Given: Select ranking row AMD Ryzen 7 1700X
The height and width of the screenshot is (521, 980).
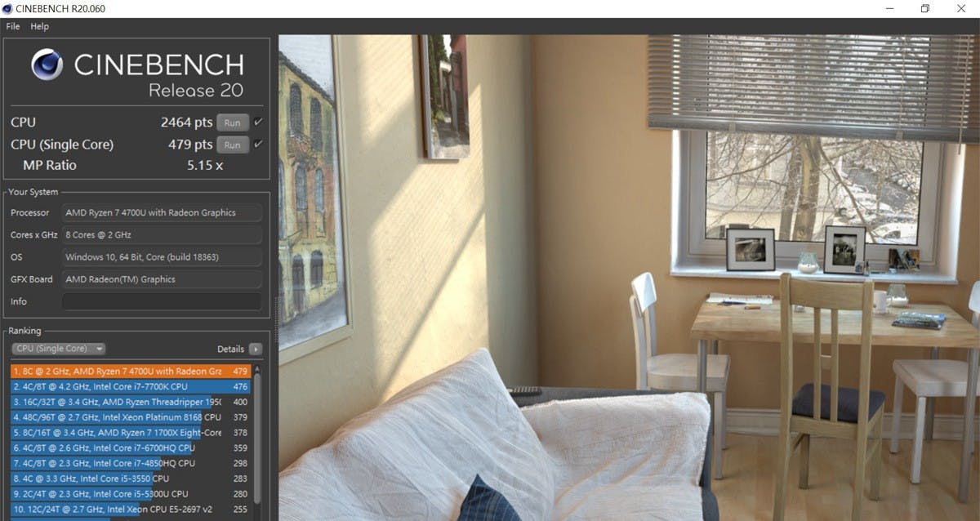Looking at the screenshot, I should (131, 433).
